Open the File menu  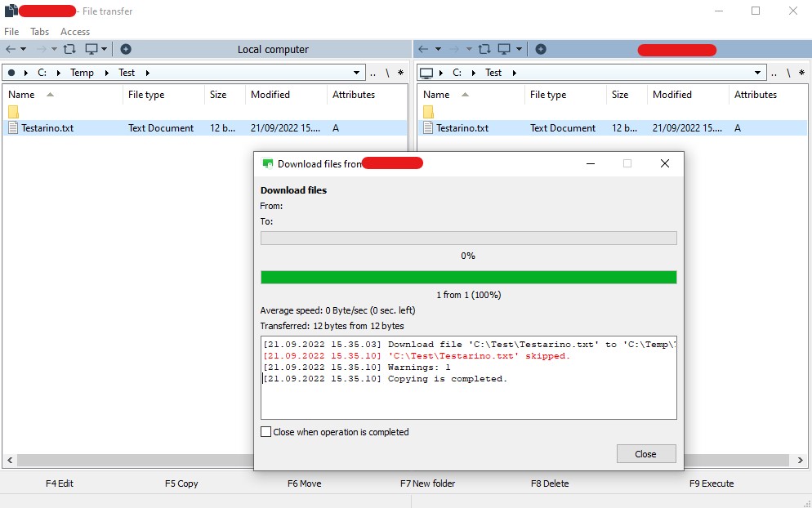(x=11, y=32)
